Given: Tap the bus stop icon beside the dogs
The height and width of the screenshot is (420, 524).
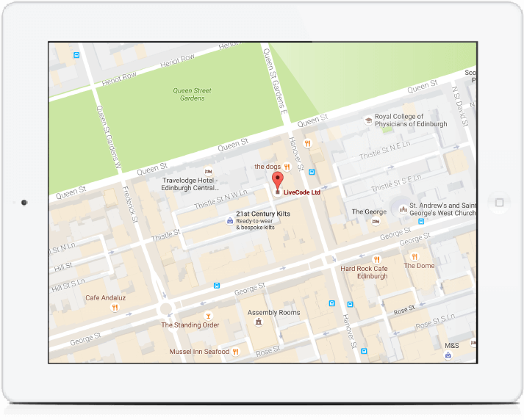Looking at the screenshot, I should [312, 172].
